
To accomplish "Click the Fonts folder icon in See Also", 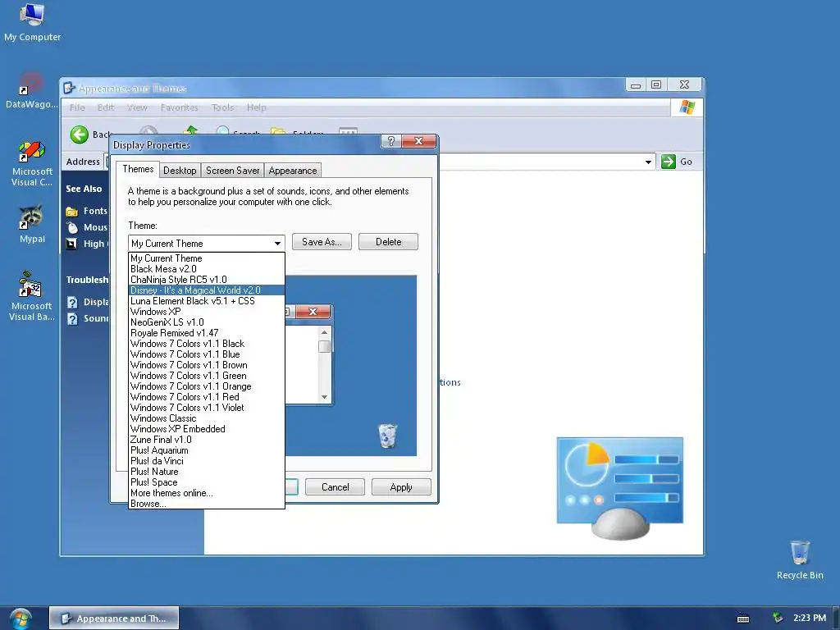I will click(72, 211).
